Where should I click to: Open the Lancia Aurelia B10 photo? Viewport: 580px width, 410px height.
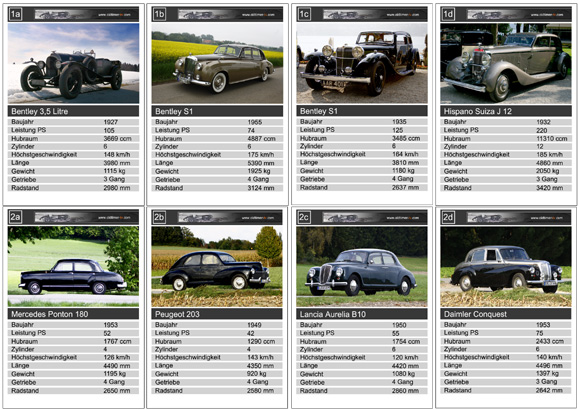tap(362, 266)
